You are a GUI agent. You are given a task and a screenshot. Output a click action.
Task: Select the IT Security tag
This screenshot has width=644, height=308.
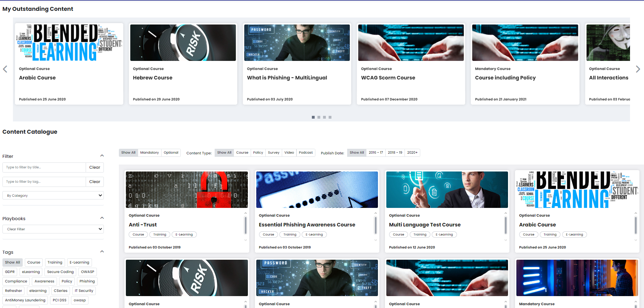[84, 290]
